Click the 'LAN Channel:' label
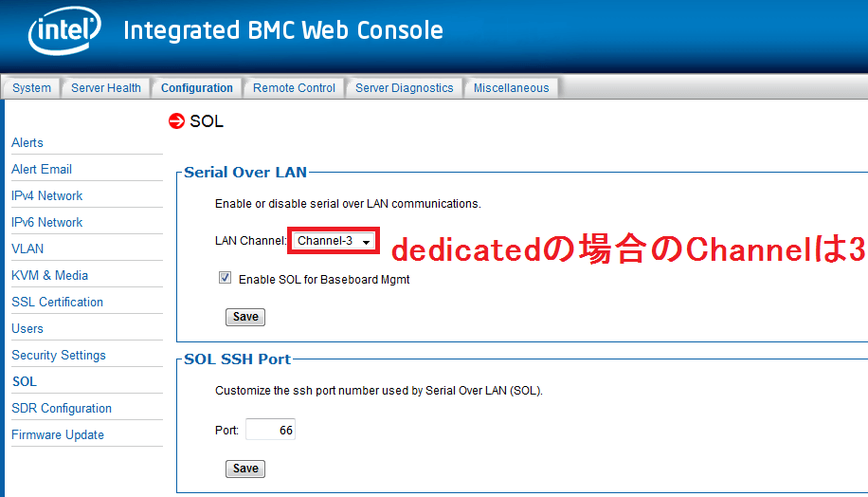 (250, 241)
